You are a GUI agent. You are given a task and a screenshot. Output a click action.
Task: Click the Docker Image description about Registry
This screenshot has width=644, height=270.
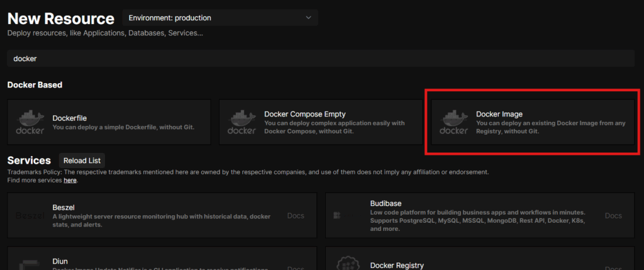point(551,127)
